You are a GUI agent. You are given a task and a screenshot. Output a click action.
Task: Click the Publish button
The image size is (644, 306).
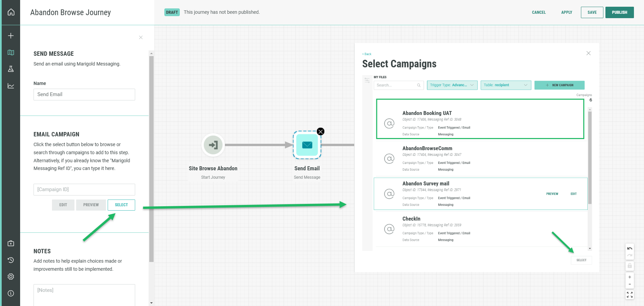pyautogui.click(x=619, y=12)
